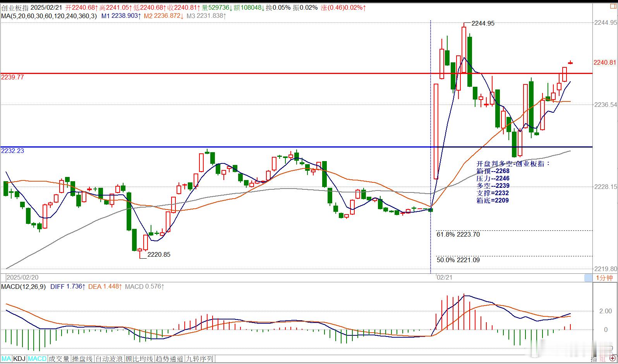Open the 操盘线 indicator tab
The image size is (618, 364).
[x=82, y=359]
